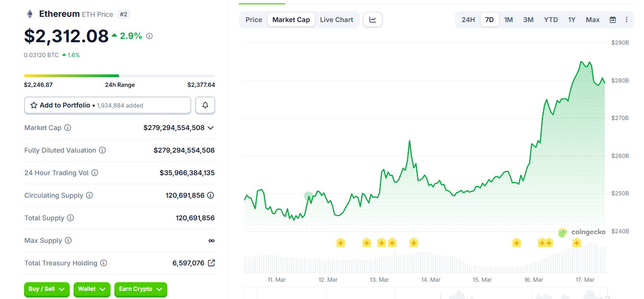Image resolution: width=644 pixels, height=299 pixels.
Task: Open the Wallet dropdown
Action: tap(92, 290)
